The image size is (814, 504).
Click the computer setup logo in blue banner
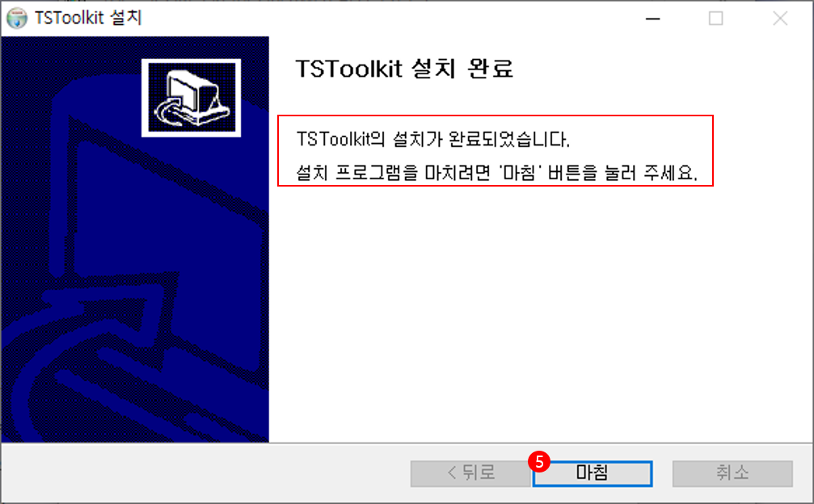coord(191,98)
